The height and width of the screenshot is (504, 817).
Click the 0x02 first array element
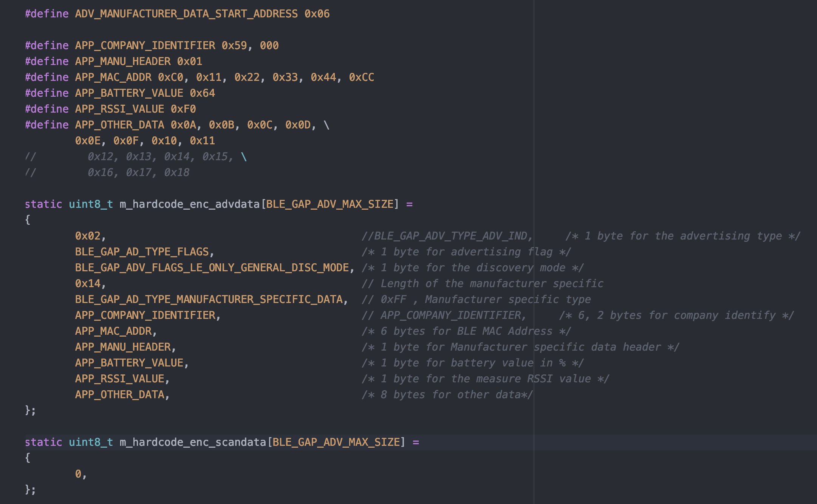click(88, 236)
